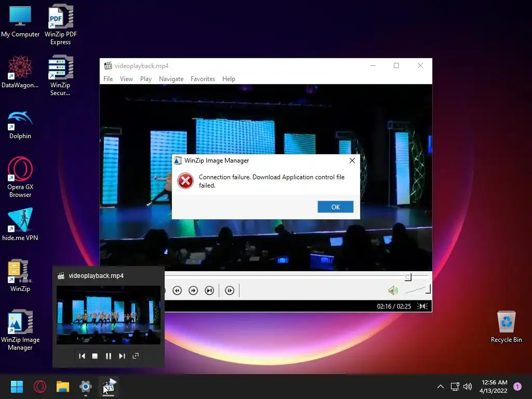Select the WinZip Secure desktop shortcut
532x399 pixels.
coord(60,76)
